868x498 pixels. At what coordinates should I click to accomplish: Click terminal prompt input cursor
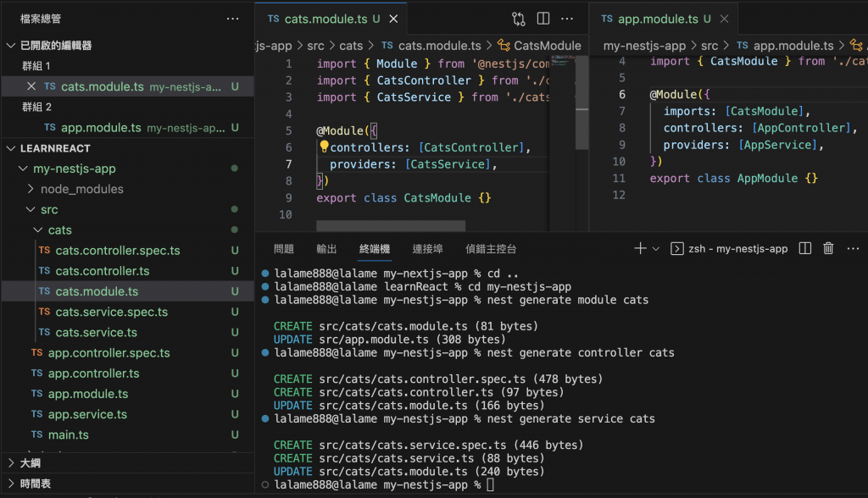point(491,484)
